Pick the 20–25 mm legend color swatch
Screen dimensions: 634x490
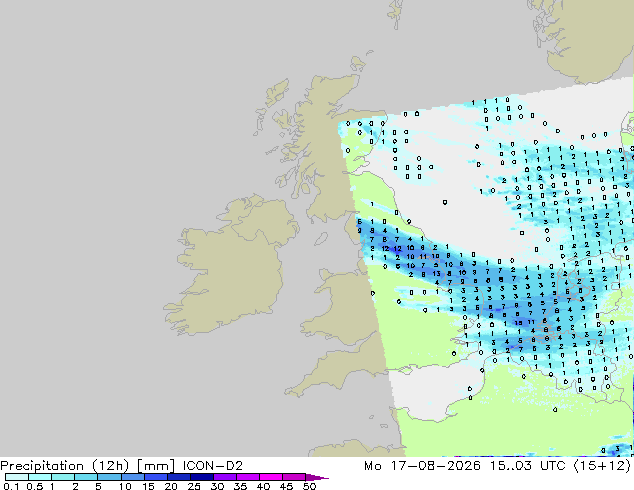point(178,477)
